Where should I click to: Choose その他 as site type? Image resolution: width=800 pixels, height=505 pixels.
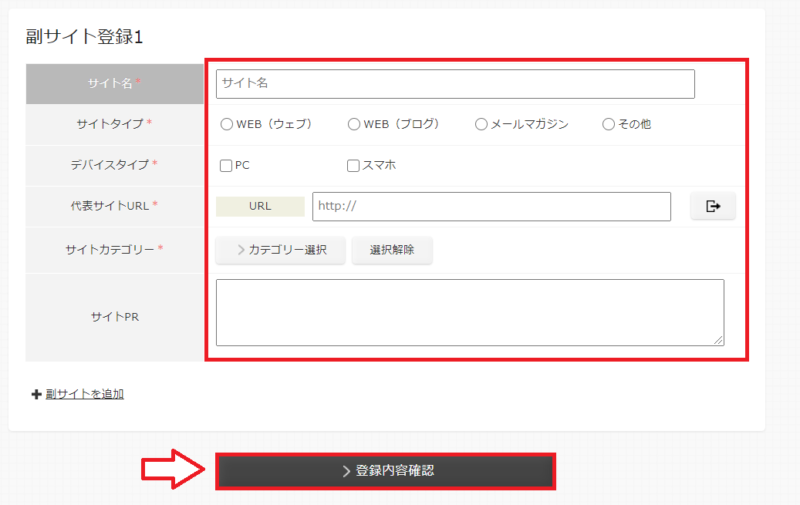608,124
